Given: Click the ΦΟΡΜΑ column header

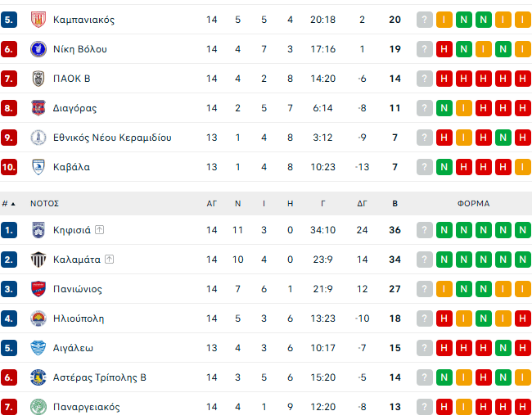Looking at the screenshot, I should point(473,203).
